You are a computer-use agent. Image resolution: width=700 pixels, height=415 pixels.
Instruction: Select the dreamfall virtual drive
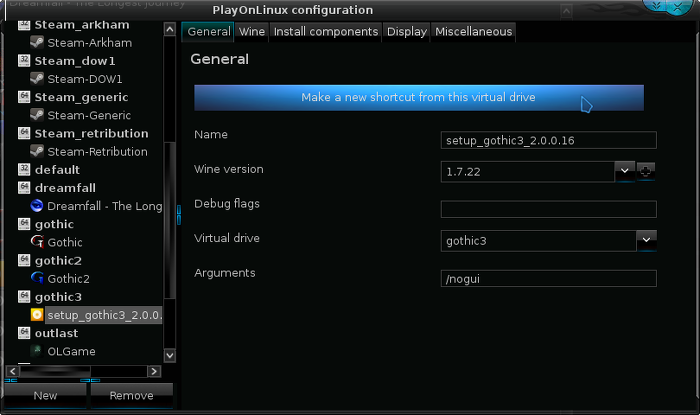tap(65, 188)
